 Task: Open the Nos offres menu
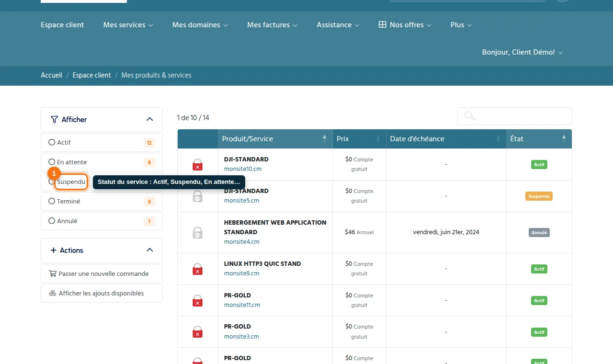coord(405,25)
